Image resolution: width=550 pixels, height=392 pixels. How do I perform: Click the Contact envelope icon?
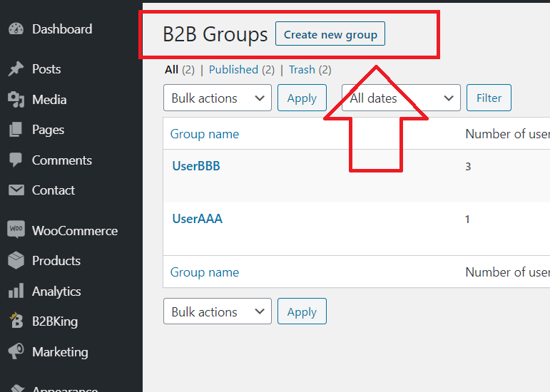[x=16, y=190]
